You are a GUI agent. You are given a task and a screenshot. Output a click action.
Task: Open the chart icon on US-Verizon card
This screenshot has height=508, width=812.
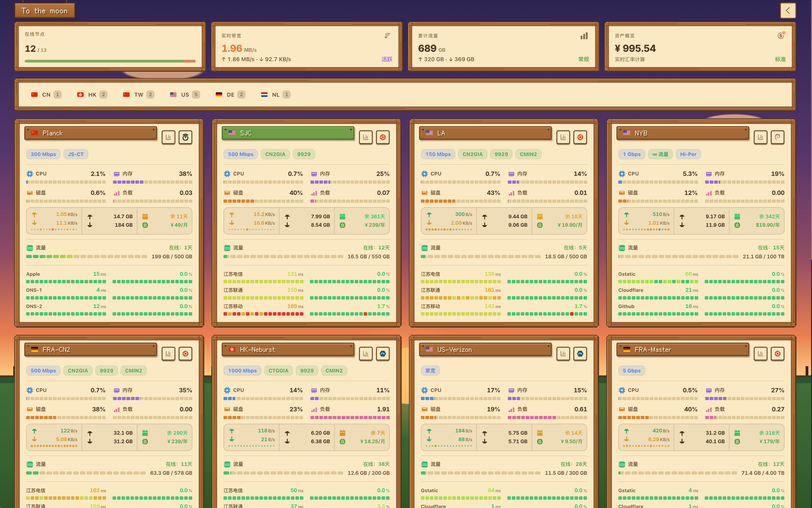563,353
